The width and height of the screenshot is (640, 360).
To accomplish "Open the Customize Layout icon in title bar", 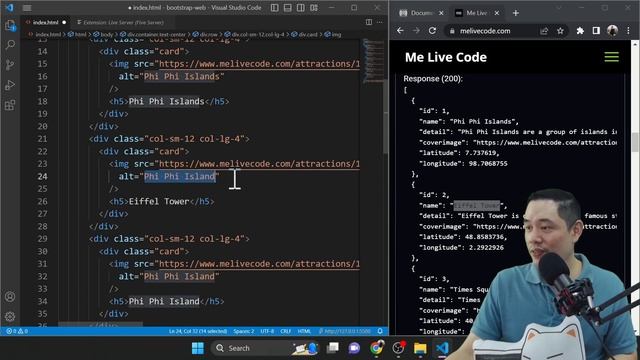I will tap(314, 8).
